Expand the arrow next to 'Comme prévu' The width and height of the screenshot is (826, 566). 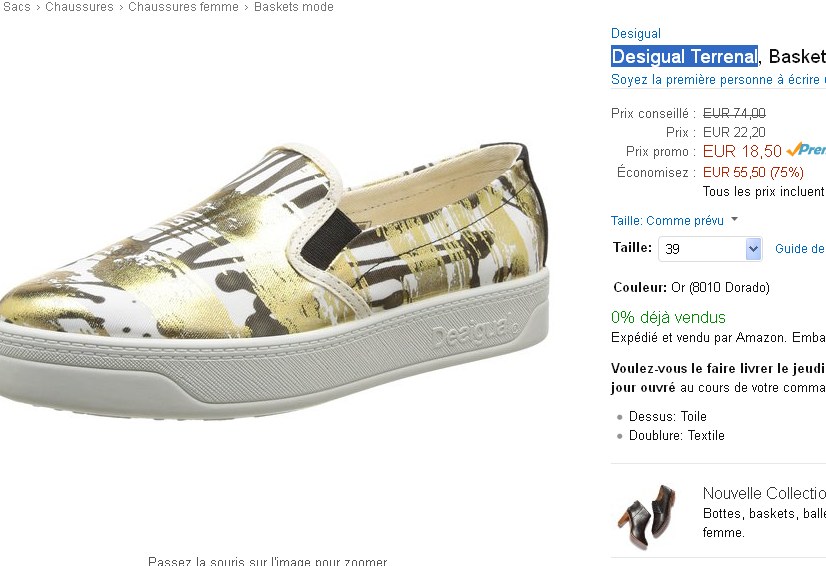click(x=734, y=220)
